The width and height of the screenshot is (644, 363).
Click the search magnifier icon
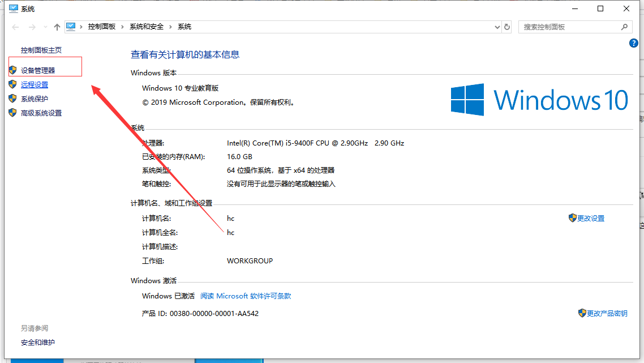[x=625, y=27]
